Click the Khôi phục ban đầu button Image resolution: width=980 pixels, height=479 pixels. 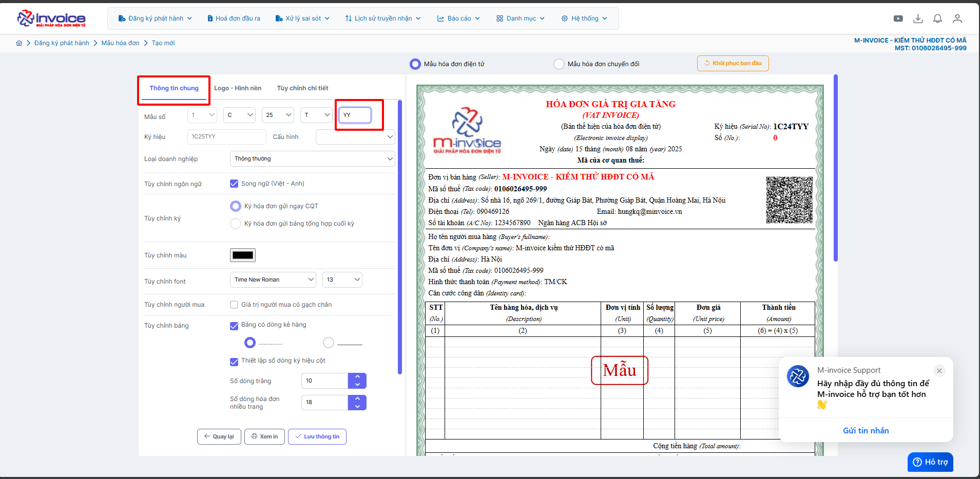pyautogui.click(x=733, y=63)
